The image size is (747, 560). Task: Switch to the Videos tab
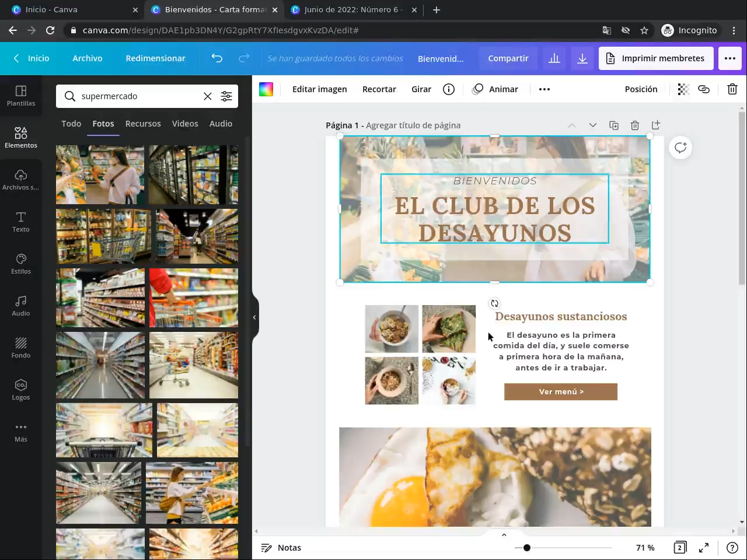point(185,124)
